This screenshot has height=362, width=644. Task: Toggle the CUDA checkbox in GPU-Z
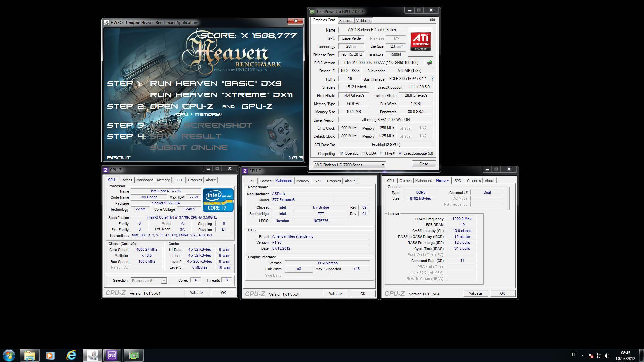click(363, 153)
